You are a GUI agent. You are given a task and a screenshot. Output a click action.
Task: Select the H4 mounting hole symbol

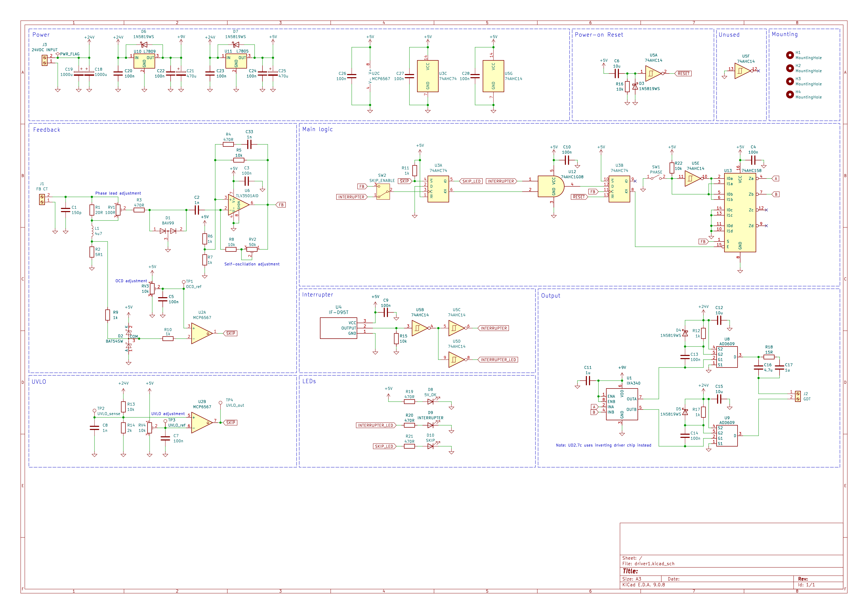coord(790,95)
